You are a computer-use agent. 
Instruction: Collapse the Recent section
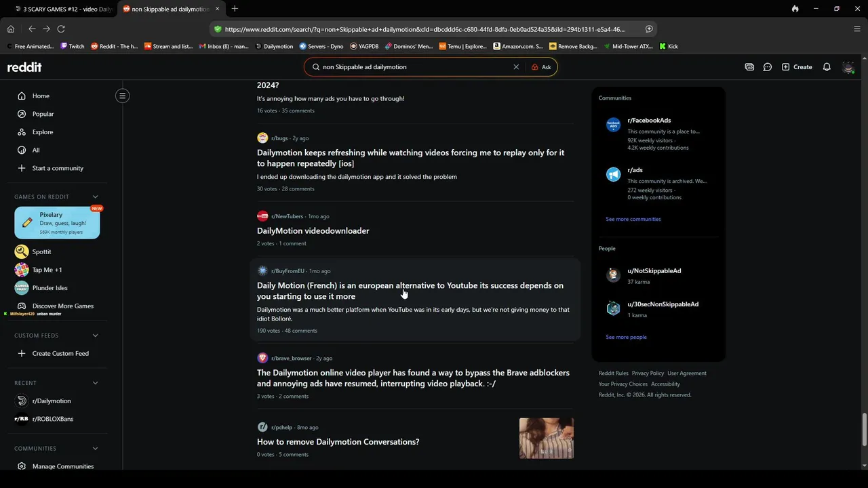tap(95, 383)
